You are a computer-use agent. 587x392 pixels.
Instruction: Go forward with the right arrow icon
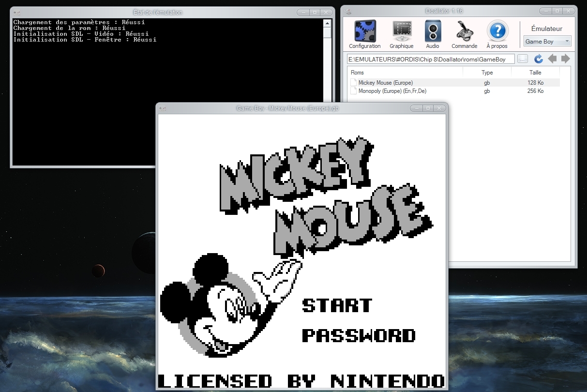565,59
